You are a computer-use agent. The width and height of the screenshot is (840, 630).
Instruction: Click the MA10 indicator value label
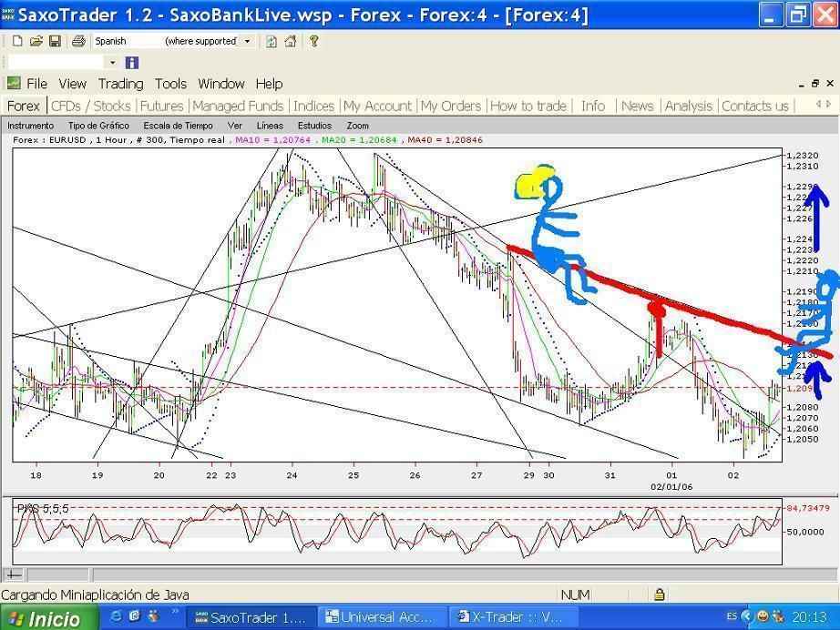pos(272,140)
